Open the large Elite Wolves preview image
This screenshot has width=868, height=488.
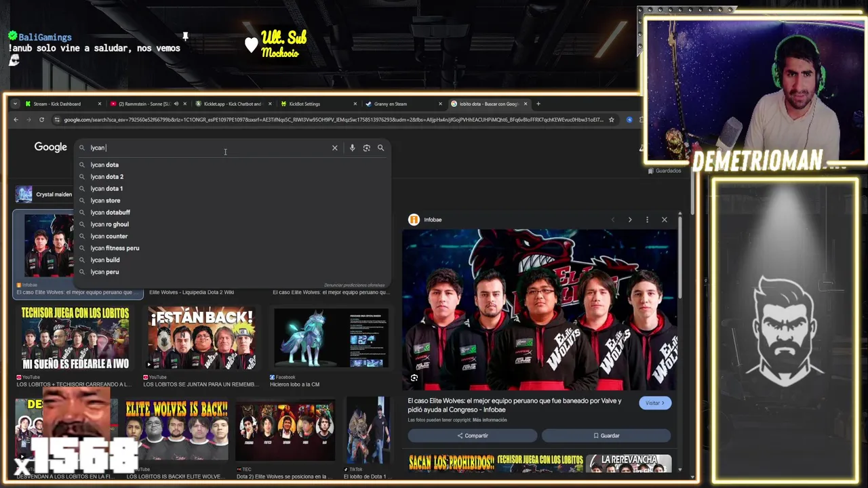click(x=540, y=310)
